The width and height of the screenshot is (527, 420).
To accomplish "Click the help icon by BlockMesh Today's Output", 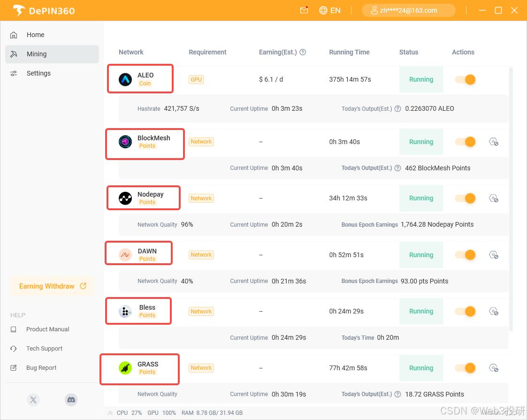I will click(397, 168).
